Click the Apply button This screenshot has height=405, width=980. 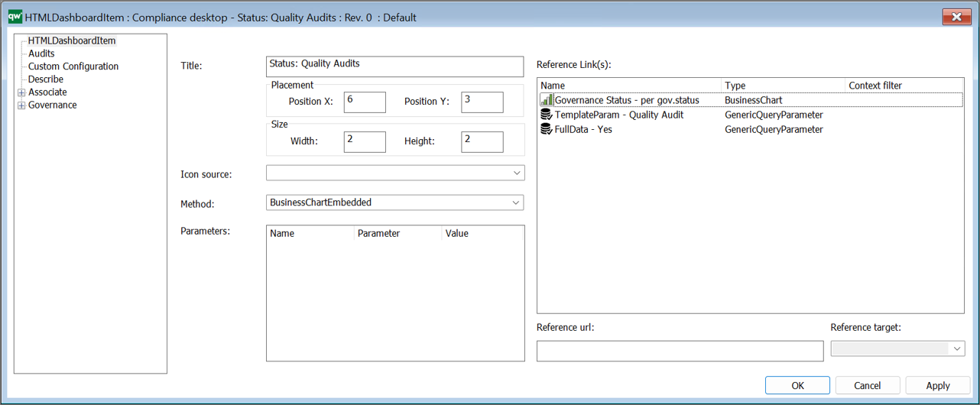(x=938, y=385)
